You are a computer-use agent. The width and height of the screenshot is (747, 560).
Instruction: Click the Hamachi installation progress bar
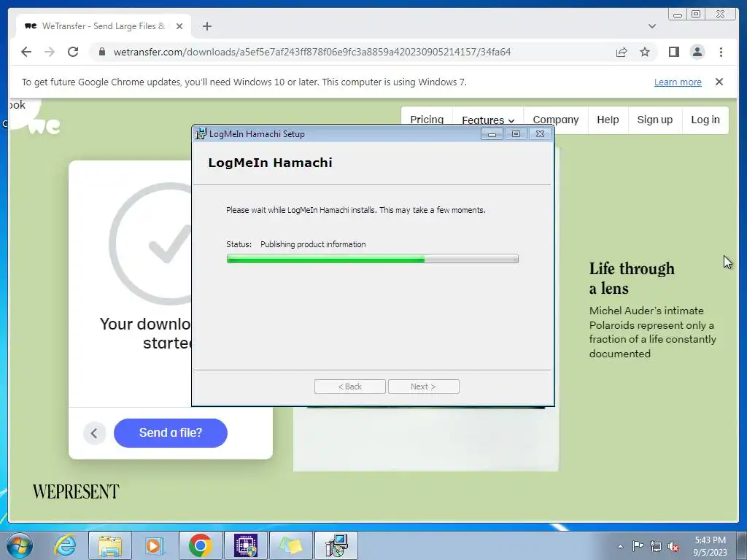coord(373,259)
